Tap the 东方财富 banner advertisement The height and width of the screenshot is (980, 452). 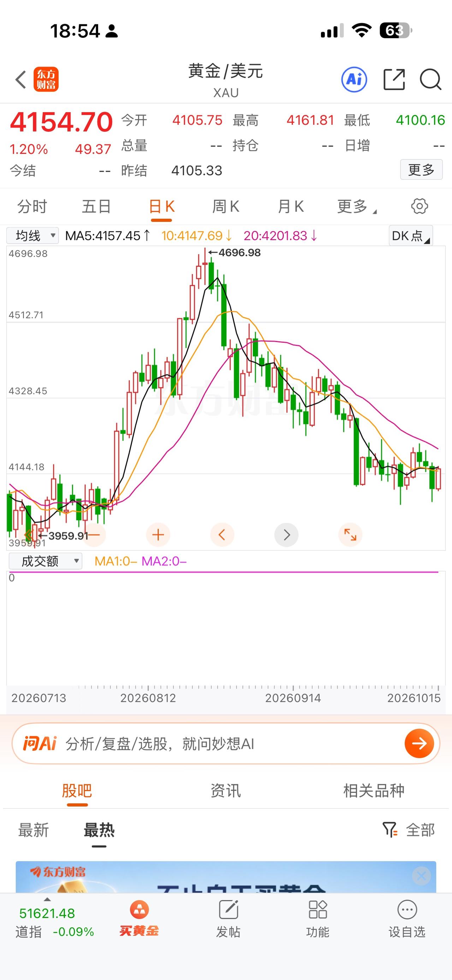tap(226, 877)
